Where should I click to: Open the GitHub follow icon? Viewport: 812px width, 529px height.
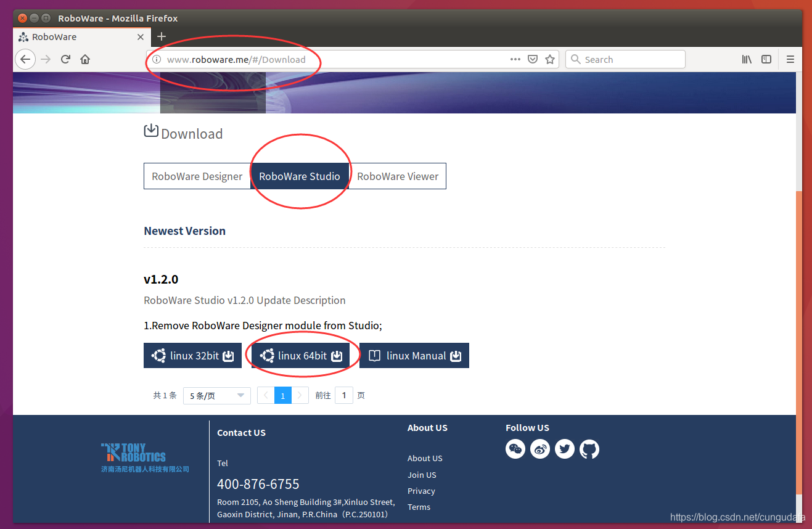tap(589, 449)
